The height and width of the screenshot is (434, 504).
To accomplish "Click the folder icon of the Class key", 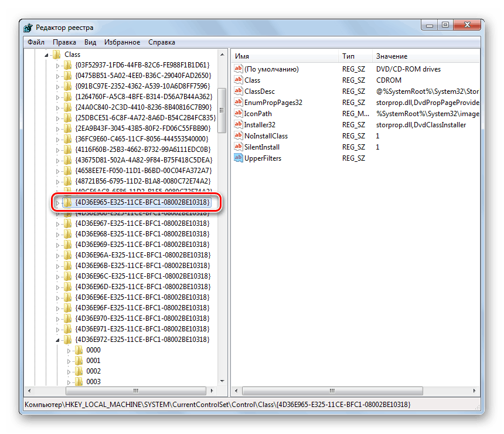I will tap(57, 55).
